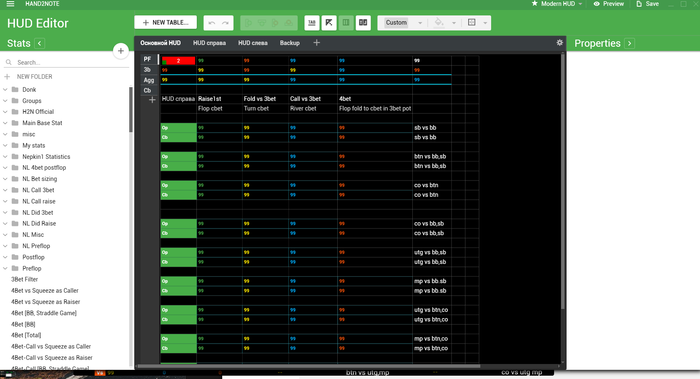Click the round plus add-stat button

(x=121, y=51)
